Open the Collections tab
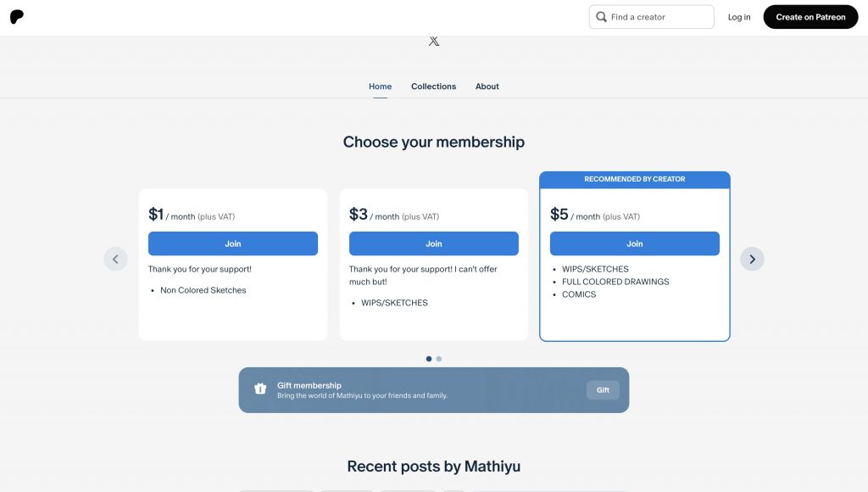The width and height of the screenshot is (868, 492). click(433, 87)
